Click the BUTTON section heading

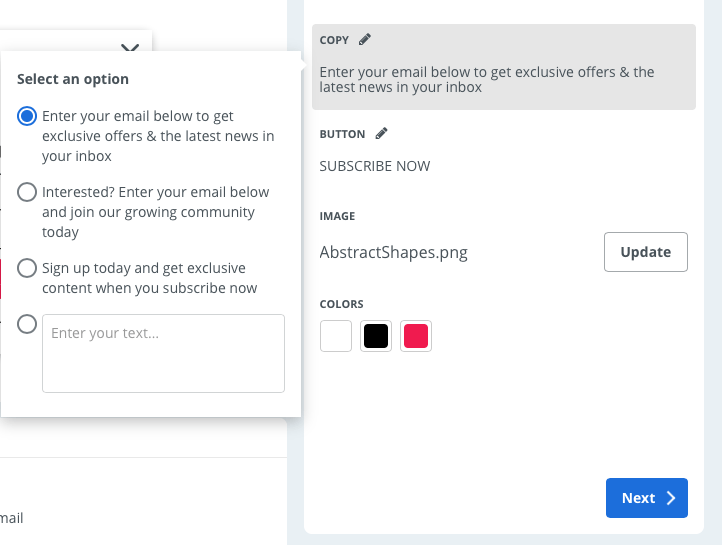pyautogui.click(x=342, y=134)
